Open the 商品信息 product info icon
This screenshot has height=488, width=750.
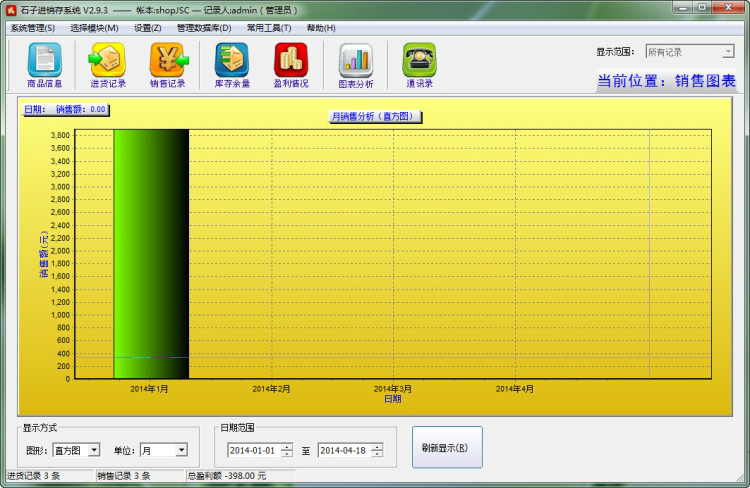tap(43, 64)
